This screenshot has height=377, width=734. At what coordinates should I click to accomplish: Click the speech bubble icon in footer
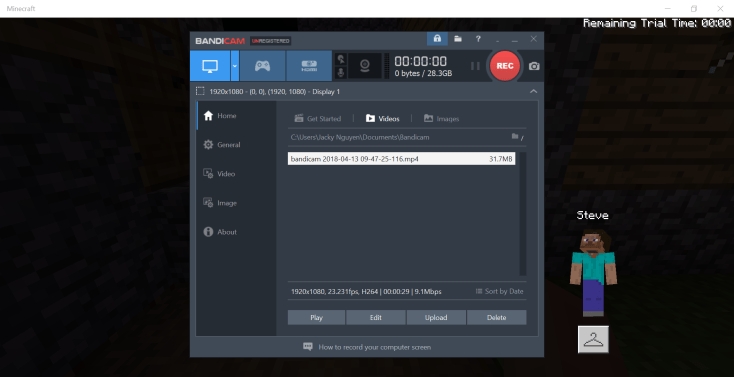[x=308, y=347]
